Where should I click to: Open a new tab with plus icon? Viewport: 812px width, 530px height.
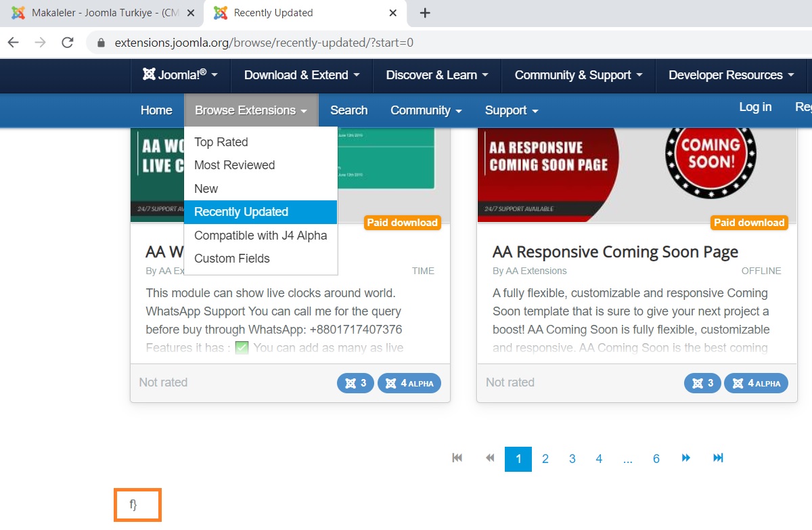tap(425, 13)
